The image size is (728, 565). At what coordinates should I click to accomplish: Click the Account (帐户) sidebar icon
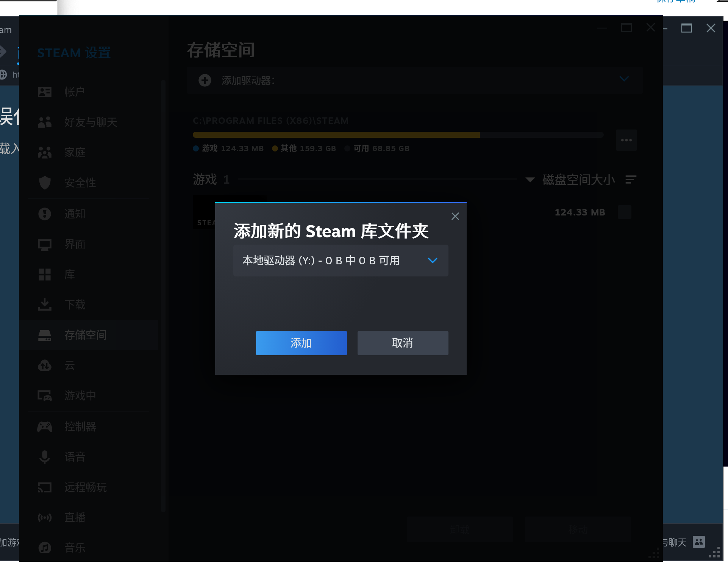click(45, 92)
